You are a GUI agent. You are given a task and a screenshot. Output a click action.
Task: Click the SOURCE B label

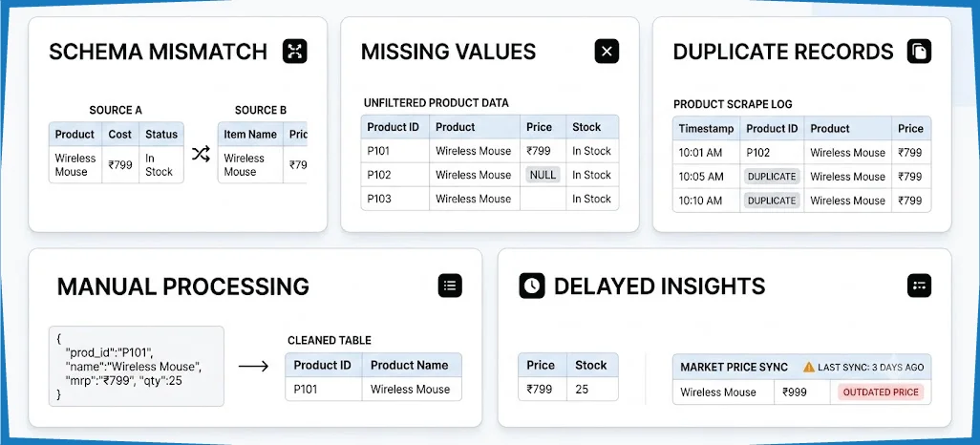pyautogui.click(x=261, y=111)
